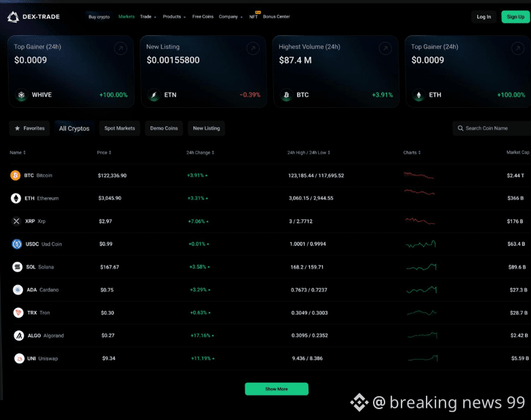Go to Markets in the navigation
531x420 pixels.
[x=126, y=16]
